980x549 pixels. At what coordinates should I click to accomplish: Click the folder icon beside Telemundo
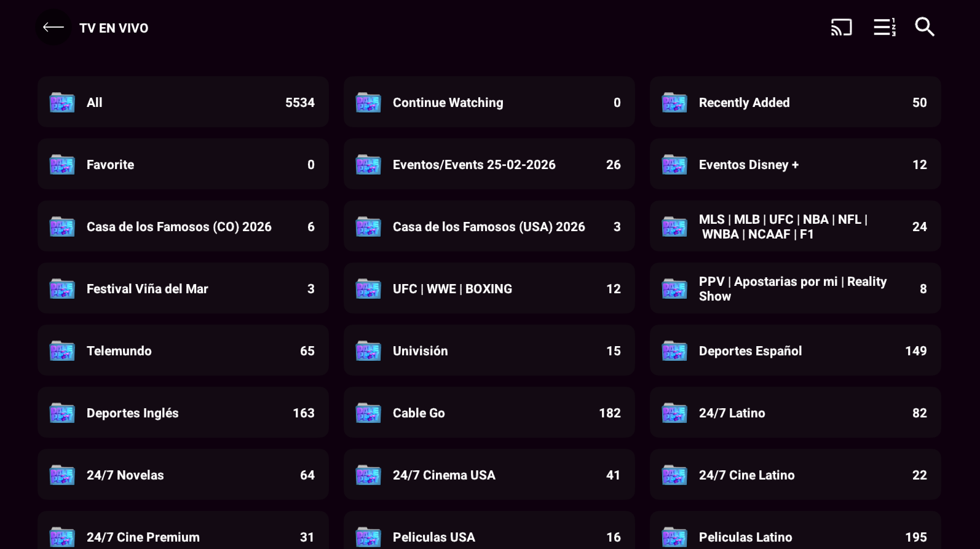pyautogui.click(x=62, y=351)
